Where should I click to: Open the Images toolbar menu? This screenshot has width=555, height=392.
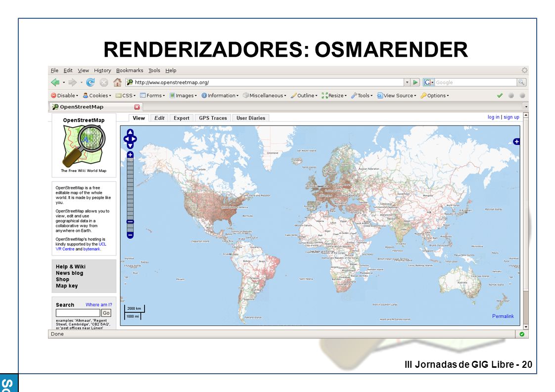(x=183, y=95)
